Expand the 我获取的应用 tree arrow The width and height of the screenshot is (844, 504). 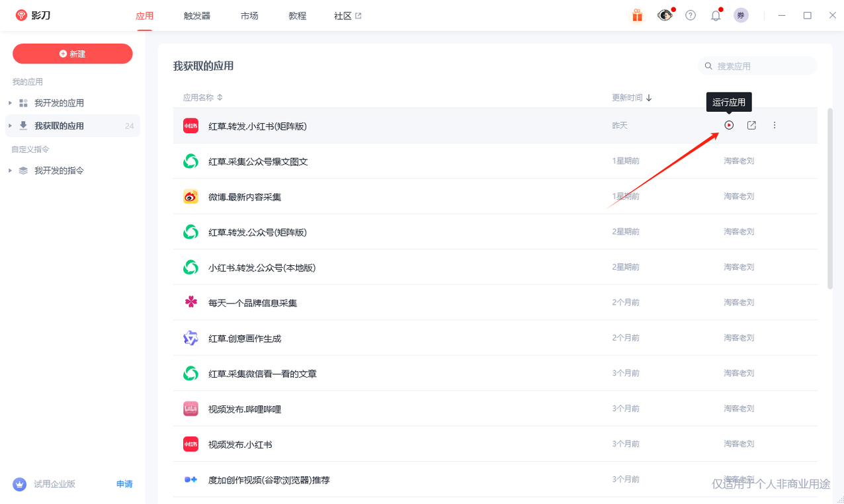point(10,126)
